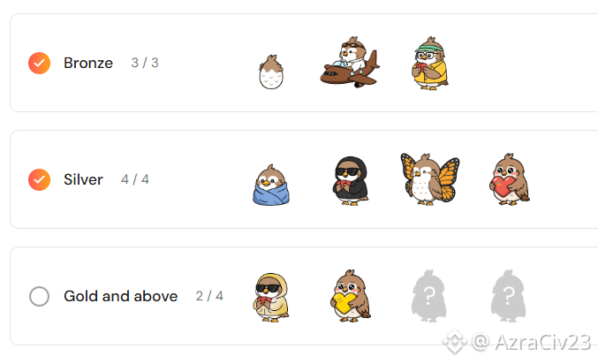
Task: Click the Bronze 3 / 3 progress count
Action: 145,63
